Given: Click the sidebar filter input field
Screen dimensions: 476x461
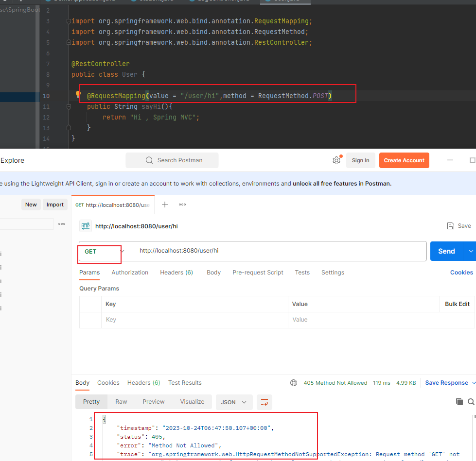Looking at the screenshot, I should 27,224.
